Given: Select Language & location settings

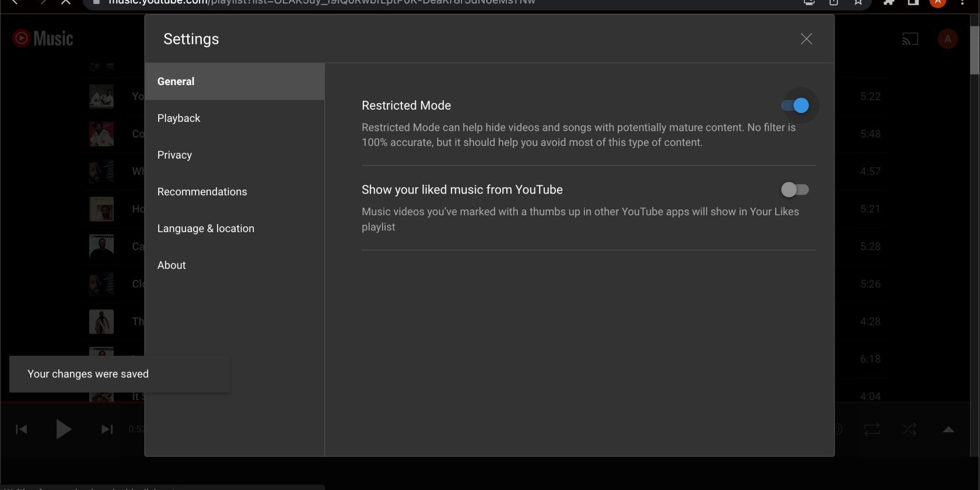Looking at the screenshot, I should pyautogui.click(x=205, y=229).
